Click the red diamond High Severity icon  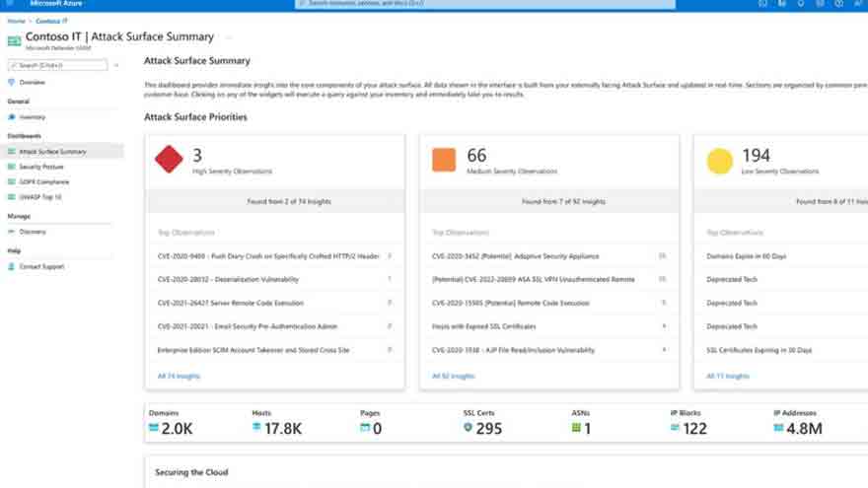point(169,160)
